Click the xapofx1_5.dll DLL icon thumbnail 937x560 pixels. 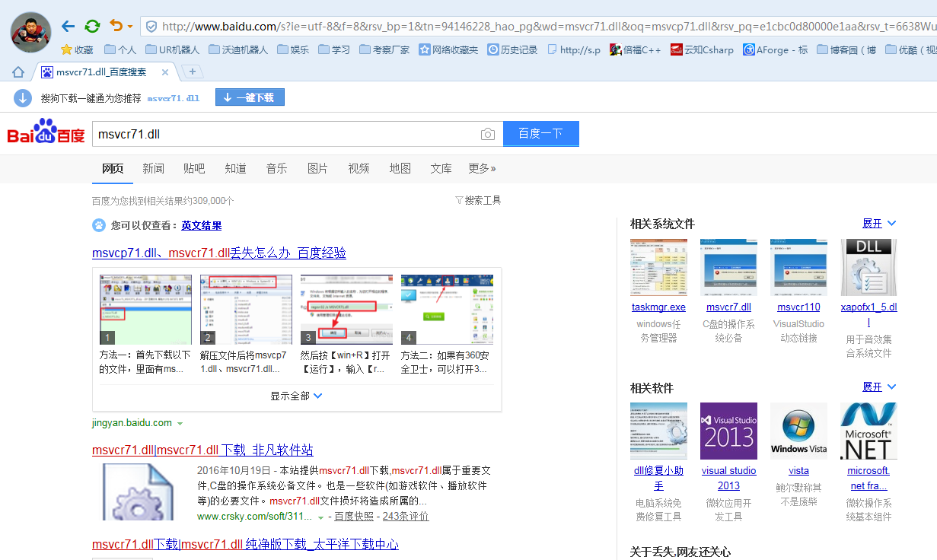tap(868, 267)
